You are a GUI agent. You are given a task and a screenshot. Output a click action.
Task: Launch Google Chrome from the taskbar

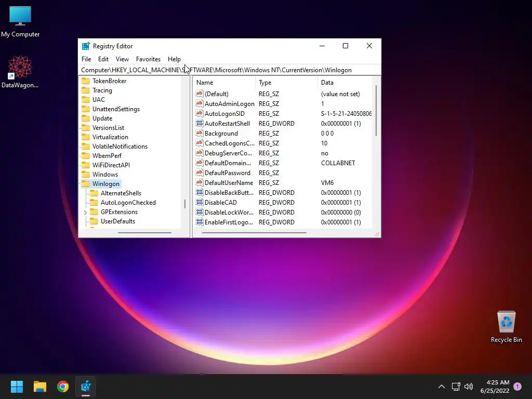coord(63,387)
